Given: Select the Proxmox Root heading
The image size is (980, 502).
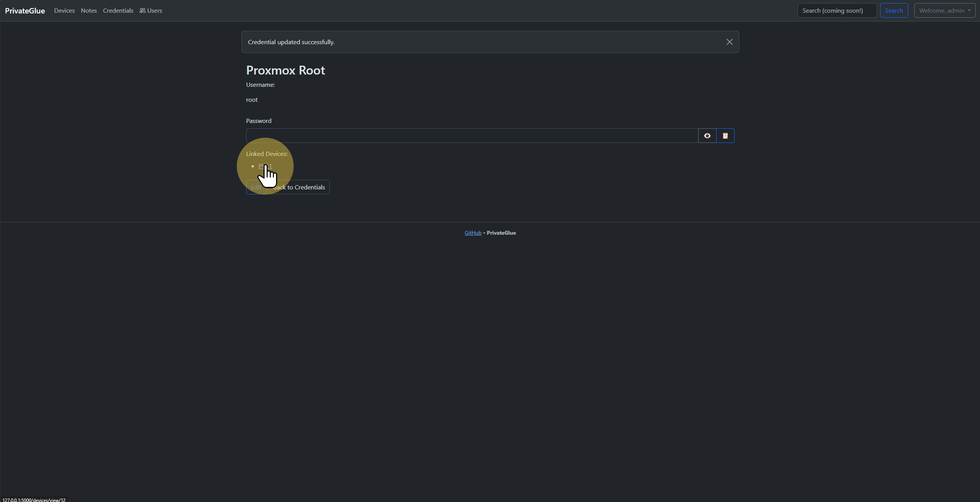Looking at the screenshot, I should [x=285, y=70].
